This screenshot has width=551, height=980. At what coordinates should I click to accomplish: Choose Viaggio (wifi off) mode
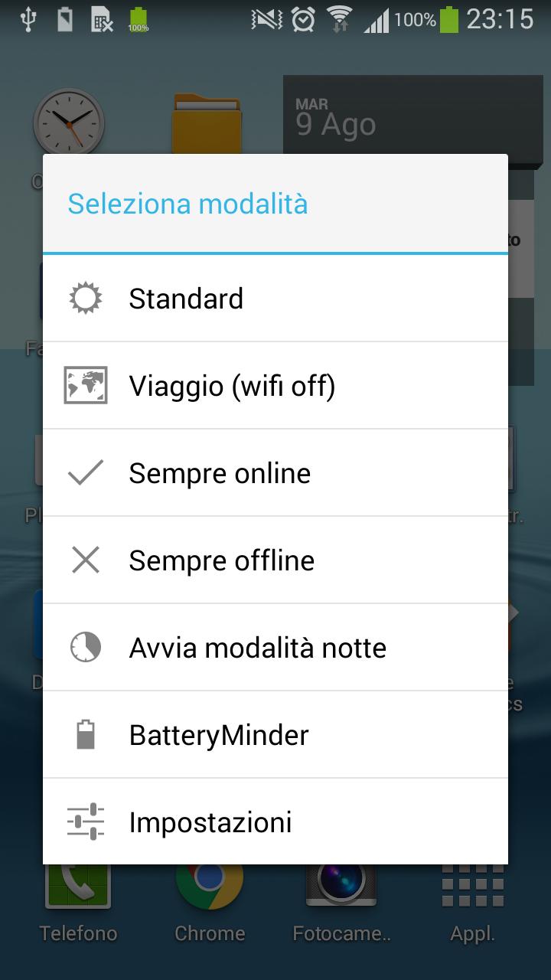tap(275, 386)
